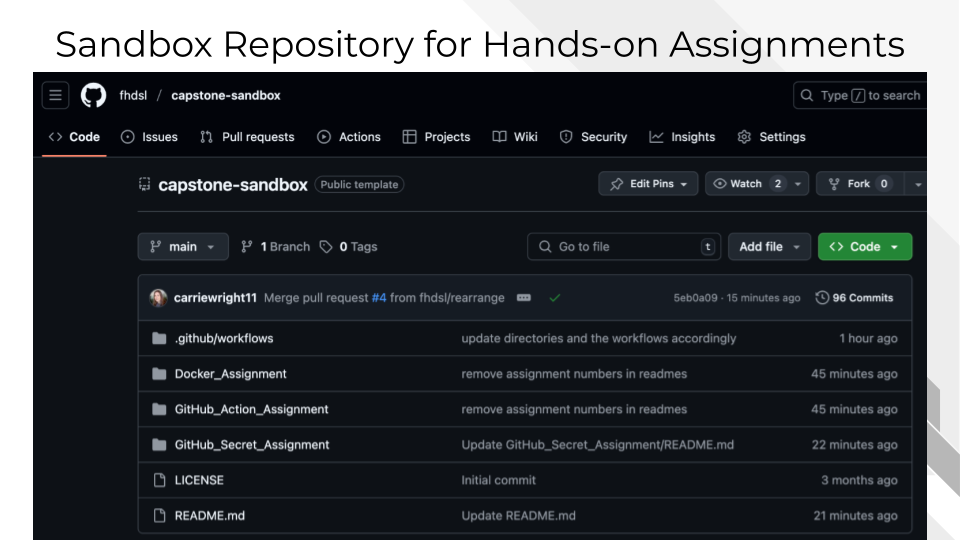Click the folder icon for Docker_Assignment
The height and width of the screenshot is (540, 960).
[x=159, y=374]
